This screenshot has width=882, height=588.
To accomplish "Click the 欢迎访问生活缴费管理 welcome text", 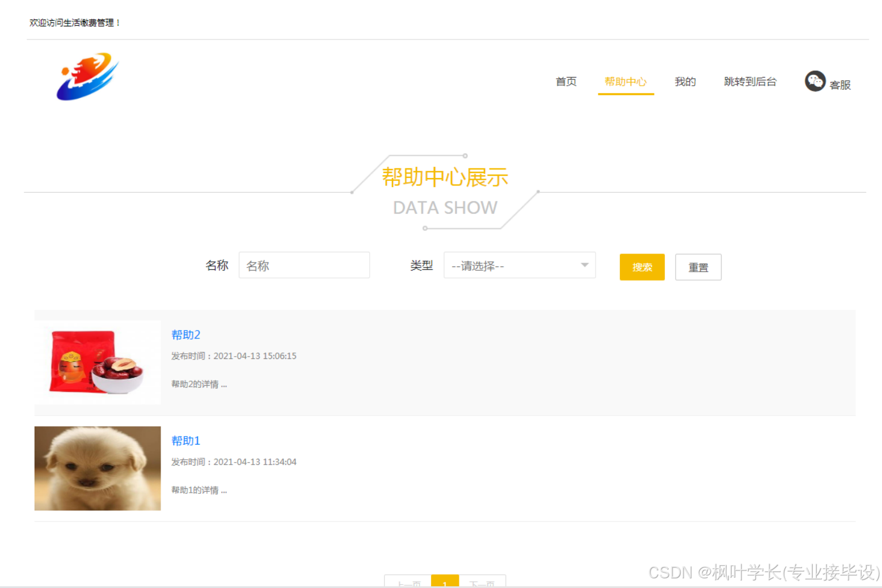I will [74, 23].
